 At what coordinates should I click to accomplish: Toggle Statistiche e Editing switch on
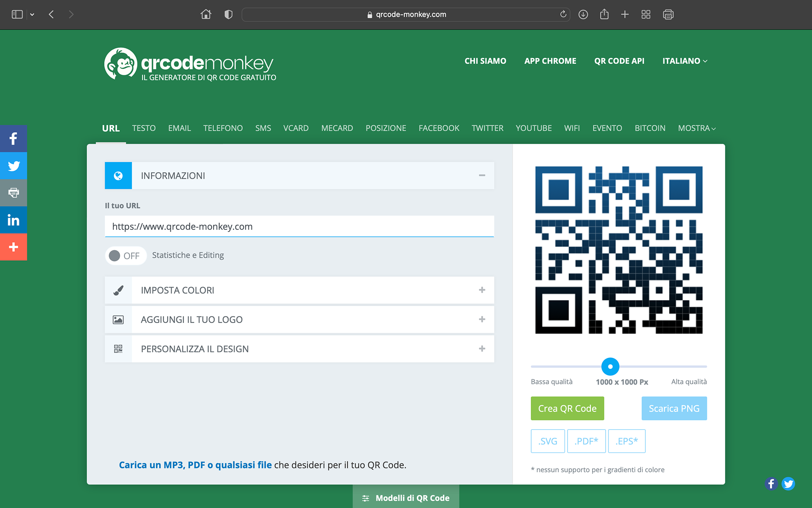point(126,256)
